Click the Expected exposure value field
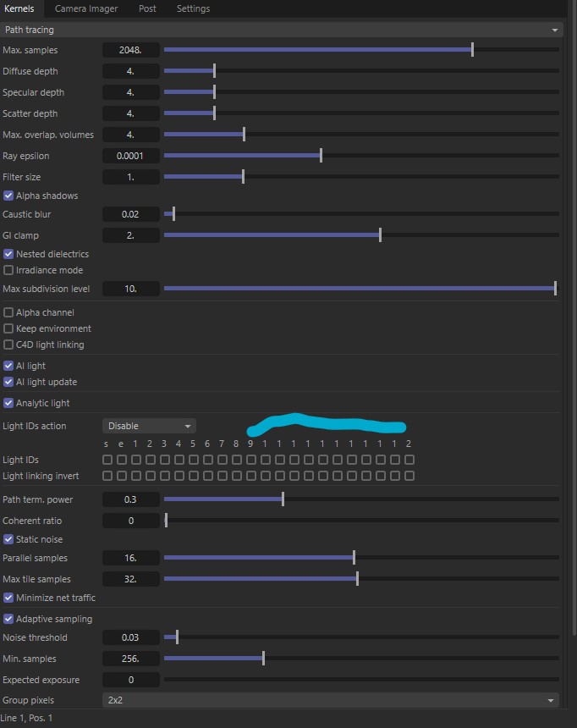 pyautogui.click(x=131, y=680)
